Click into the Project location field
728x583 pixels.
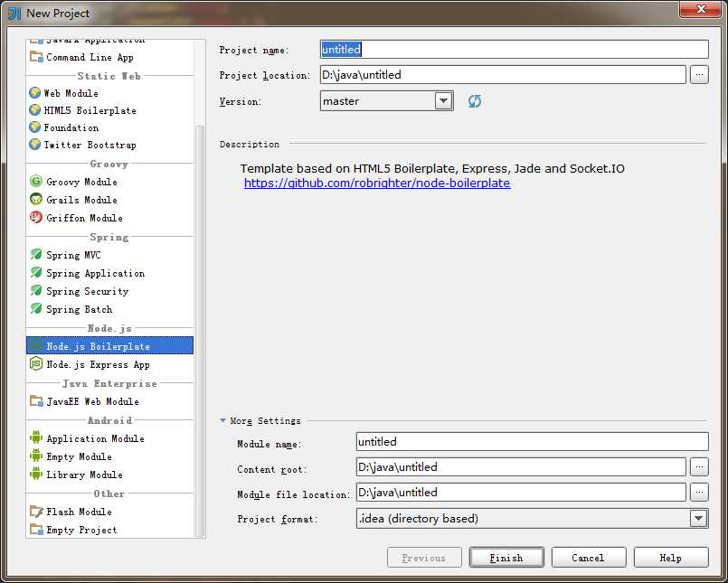[503, 74]
